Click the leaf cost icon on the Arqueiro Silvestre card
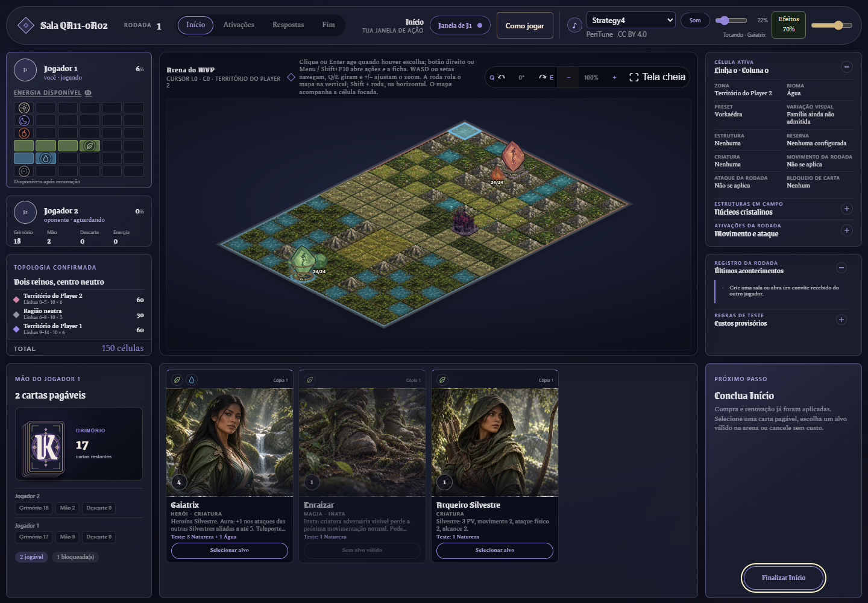This screenshot has width=868, height=603. (442, 380)
